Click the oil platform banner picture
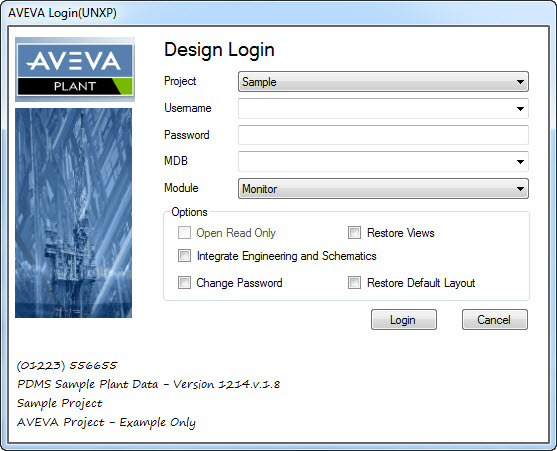 coord(74,213)
